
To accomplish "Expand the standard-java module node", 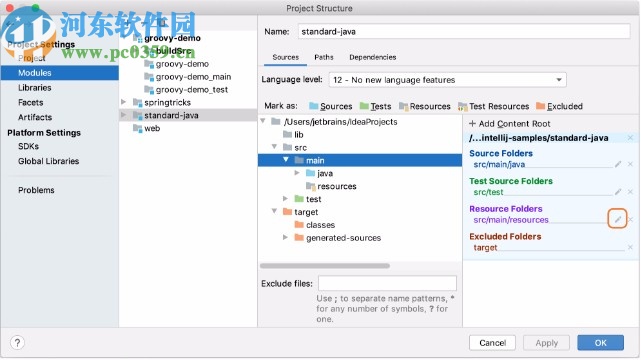I will coord(123,115).
